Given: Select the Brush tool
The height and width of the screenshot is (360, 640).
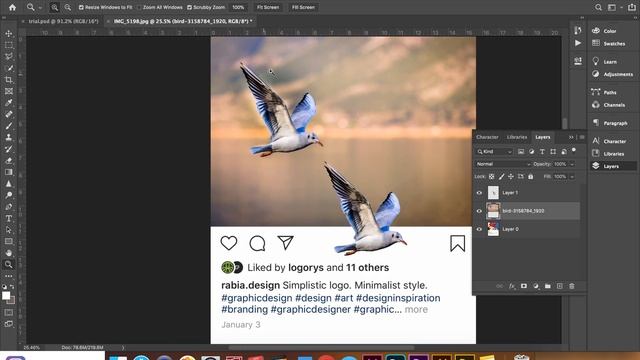Looking at the screenshot, I should coord(9,126).
